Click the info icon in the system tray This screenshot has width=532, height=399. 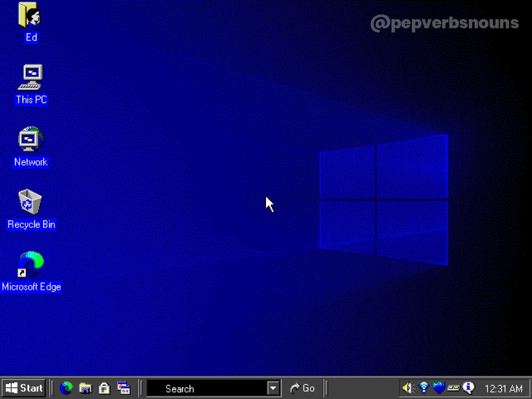click(468, 388)
